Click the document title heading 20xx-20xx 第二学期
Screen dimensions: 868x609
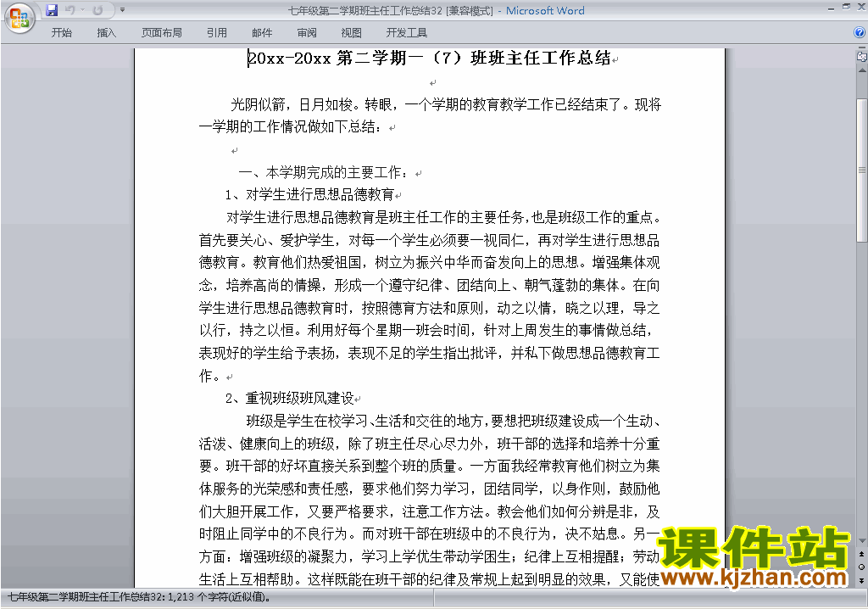pos(429,59)
